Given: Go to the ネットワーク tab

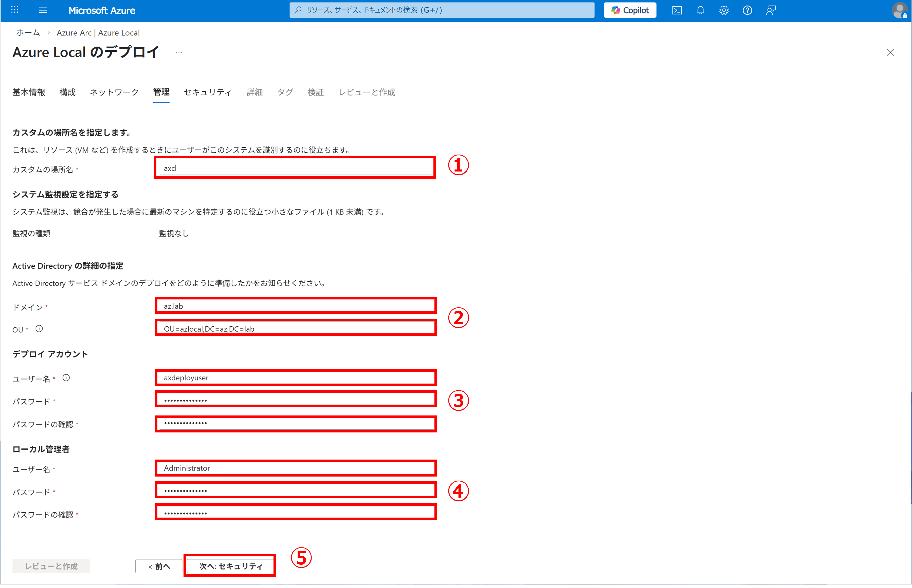Looking at the screenshot, I should point(114,92).
